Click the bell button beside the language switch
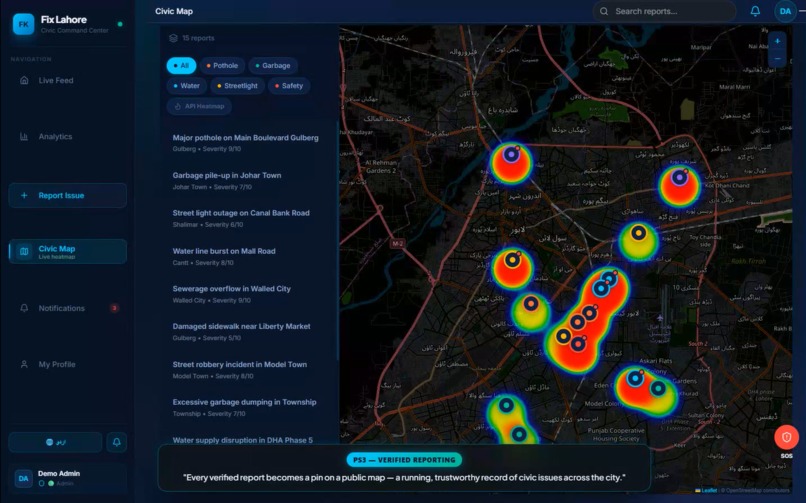Image resolution: width=806 pixels, height=503 pixels. 117,442
